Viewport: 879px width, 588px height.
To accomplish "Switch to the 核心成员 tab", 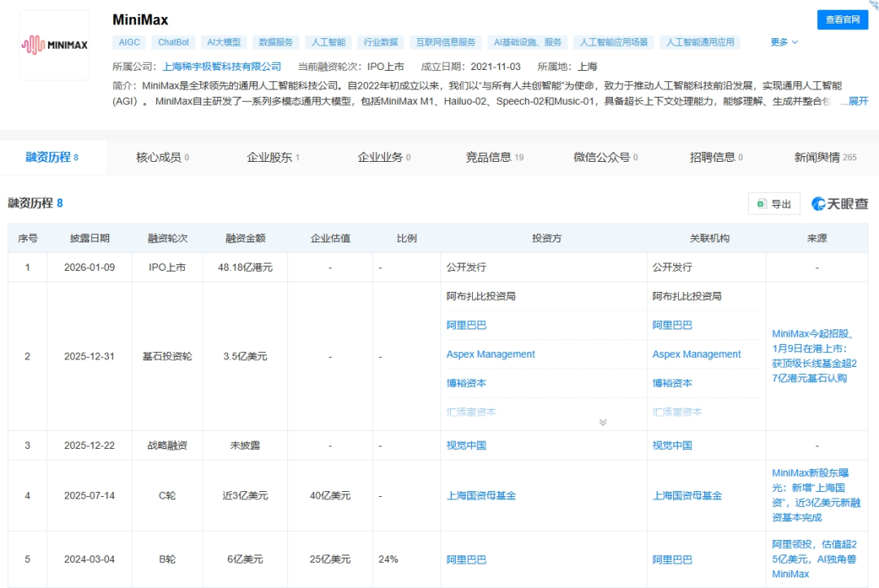I will click(x=162, y=158).
